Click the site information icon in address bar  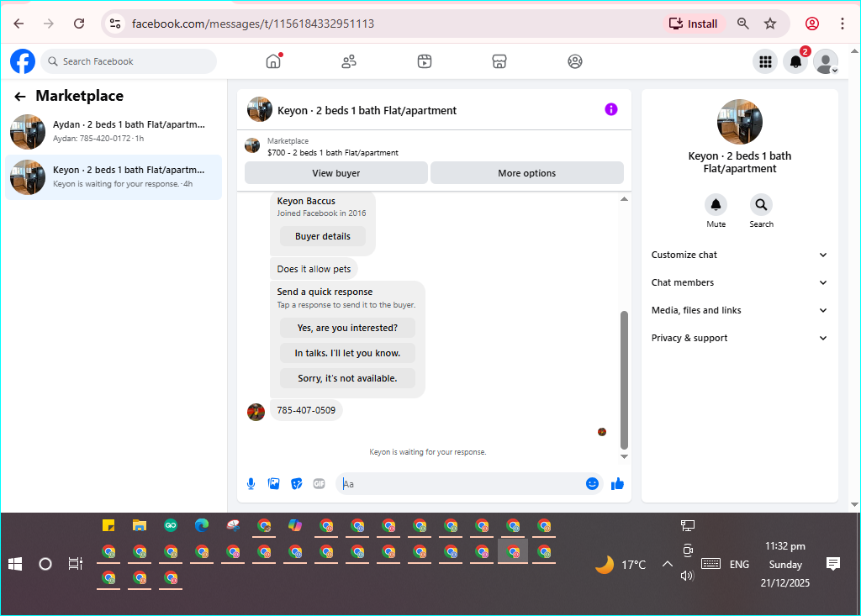115,24
